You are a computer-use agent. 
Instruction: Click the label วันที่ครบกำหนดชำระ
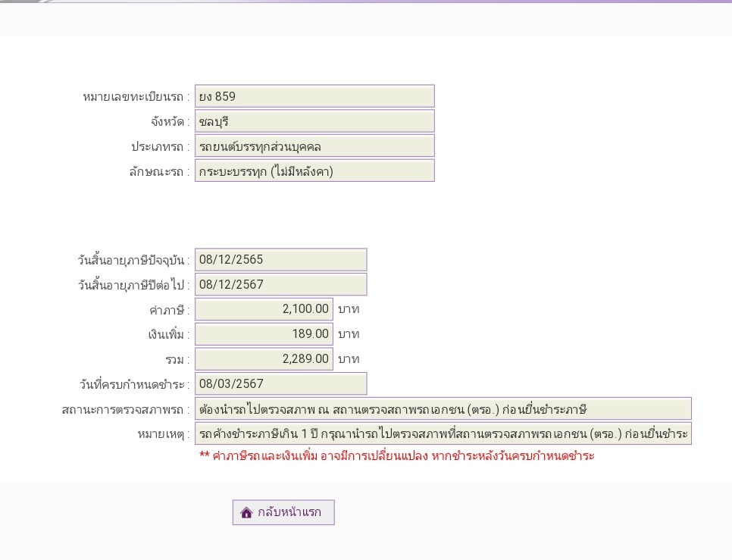[x=134, y=384]
